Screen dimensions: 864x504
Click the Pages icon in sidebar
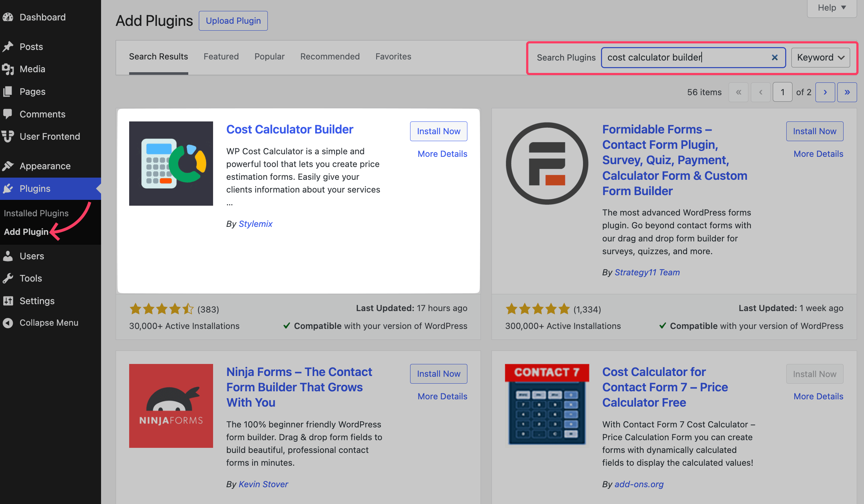(x=8, y=92)
